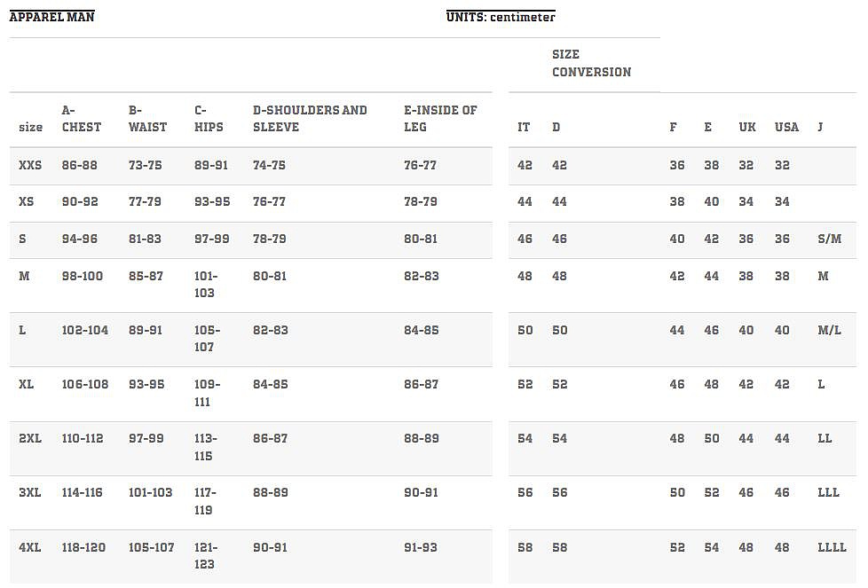Click the IT conversion column header
The height and width of the screenshot is (588, 868).
click(524, 127)
